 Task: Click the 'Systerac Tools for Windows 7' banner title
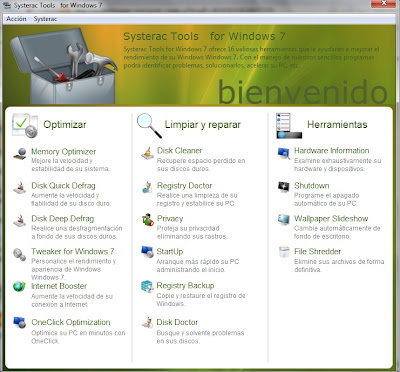tap(204, 36)
